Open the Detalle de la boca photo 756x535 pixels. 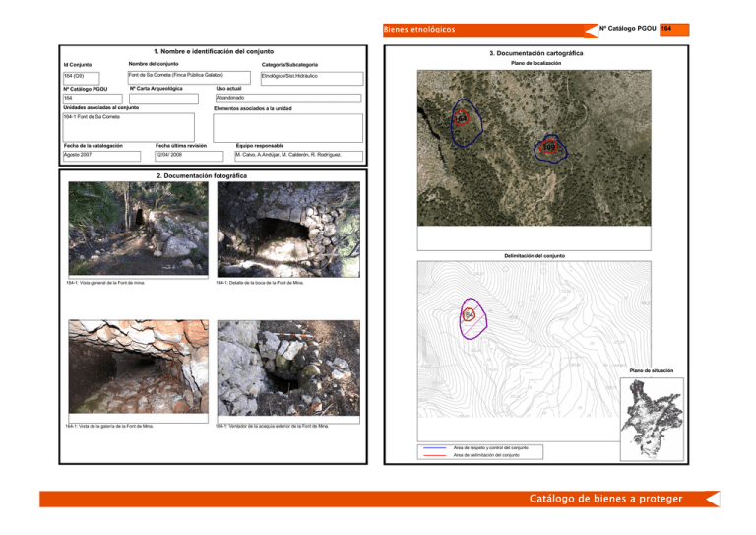pos(288,230)
